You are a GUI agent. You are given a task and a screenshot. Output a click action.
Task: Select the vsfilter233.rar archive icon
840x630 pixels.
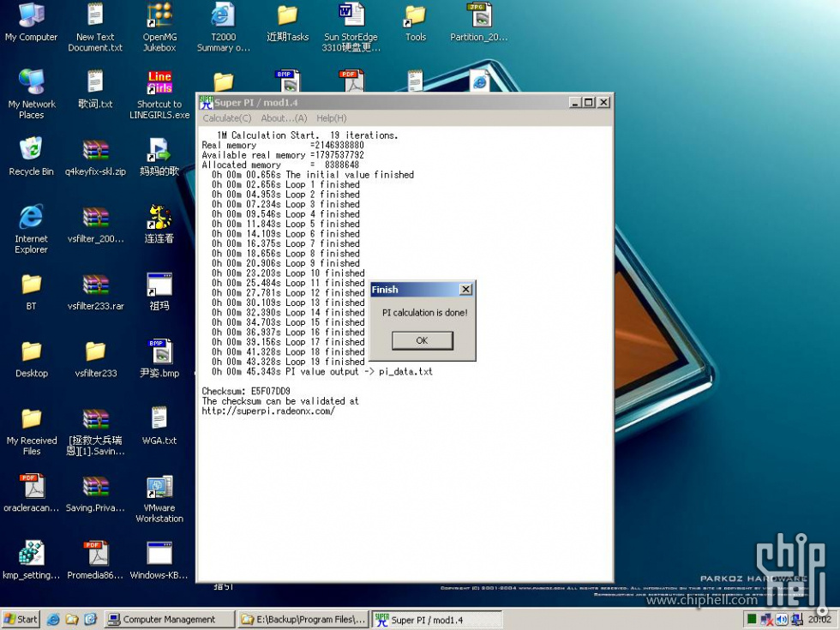tap(95, 291)
